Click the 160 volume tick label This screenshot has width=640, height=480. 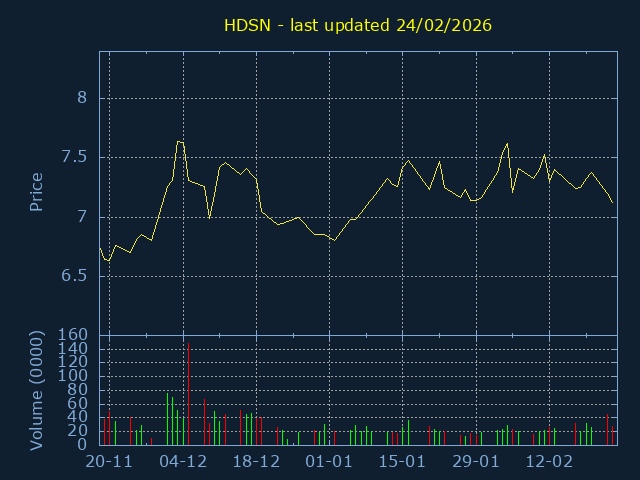(74, 335)
